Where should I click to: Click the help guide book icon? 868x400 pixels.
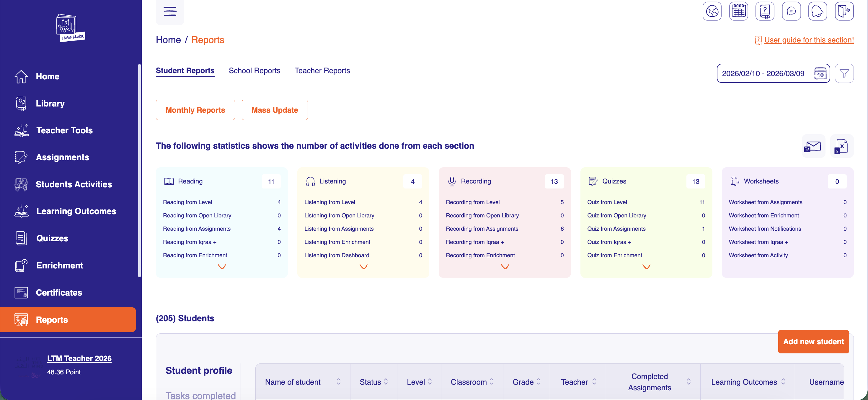point(765,12)
